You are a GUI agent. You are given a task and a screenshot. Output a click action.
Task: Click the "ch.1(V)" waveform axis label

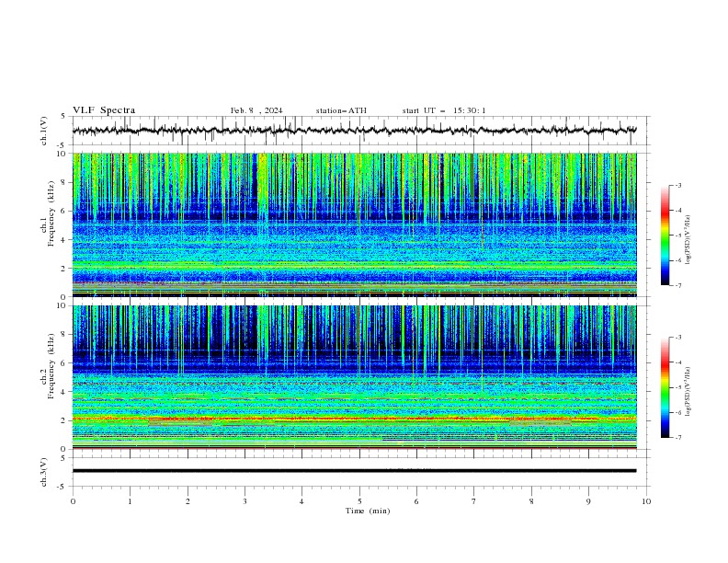pos(44,131)
